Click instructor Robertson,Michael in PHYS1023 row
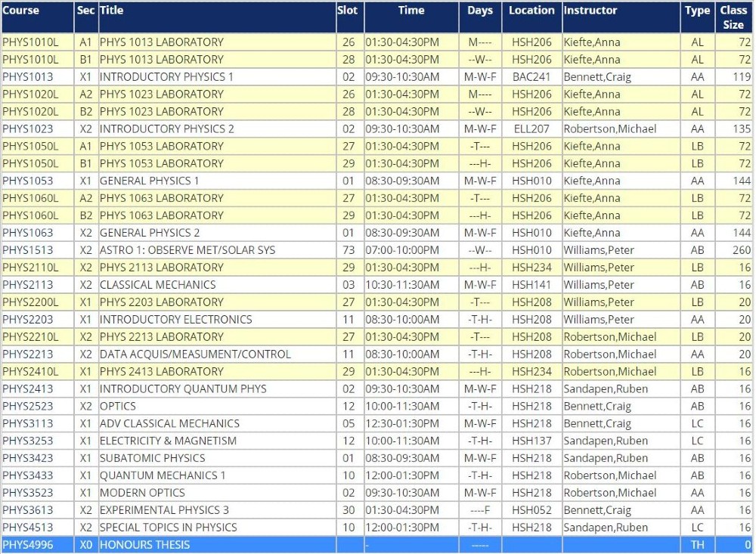 (x=610, y=128)
